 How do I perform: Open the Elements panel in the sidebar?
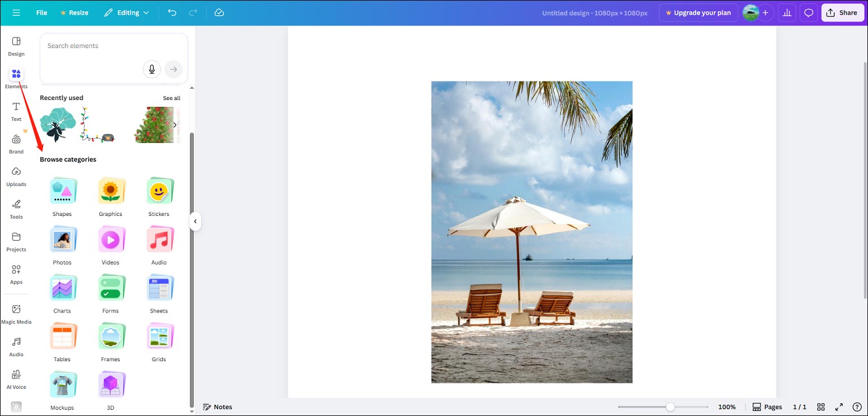(x=16, y=76)
